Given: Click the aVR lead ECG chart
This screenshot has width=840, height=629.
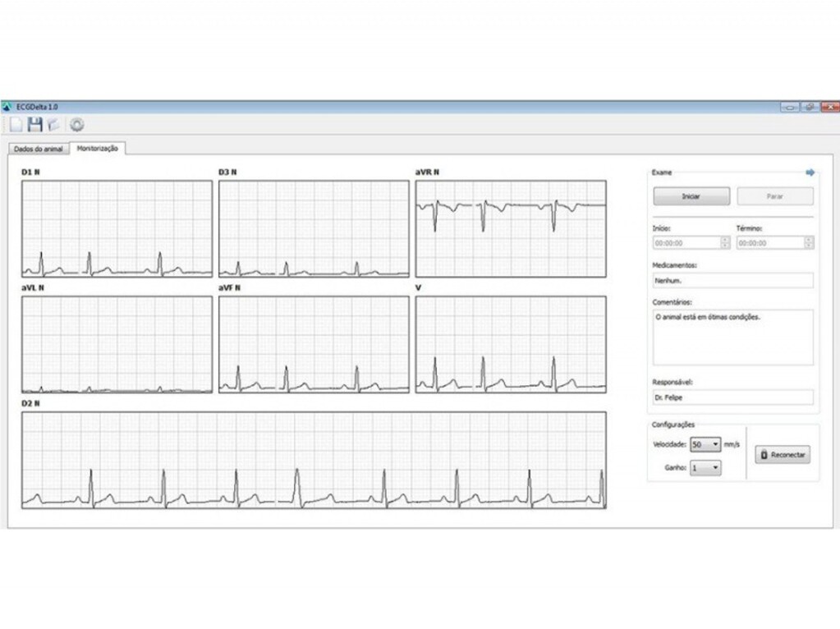Looking at the screenshot, I should point(511,228).
